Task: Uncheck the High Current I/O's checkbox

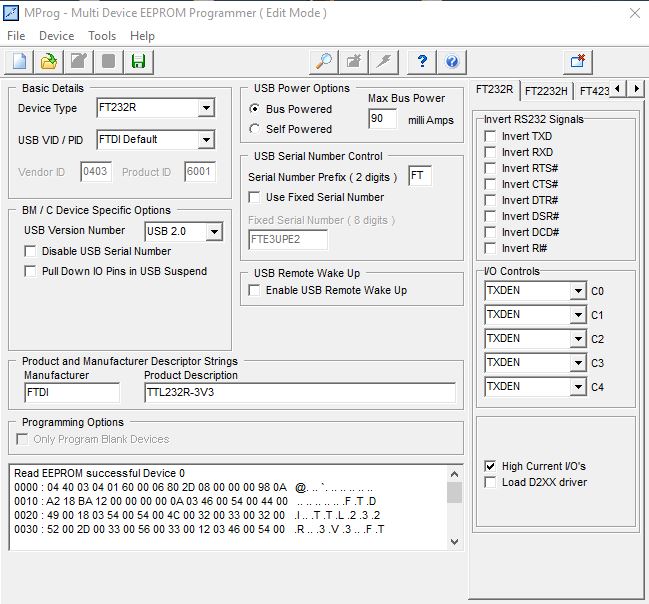Action: click(490, 466)
